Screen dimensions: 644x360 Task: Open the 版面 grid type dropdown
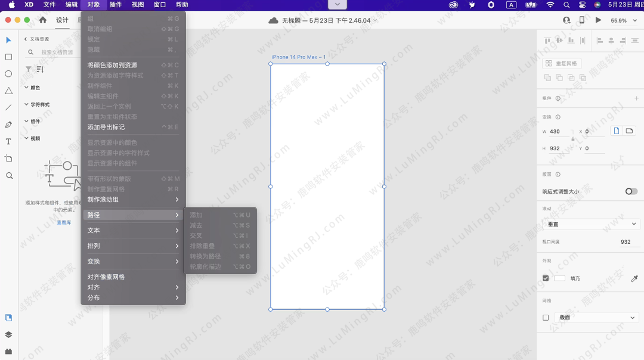[x=596, y=318]
